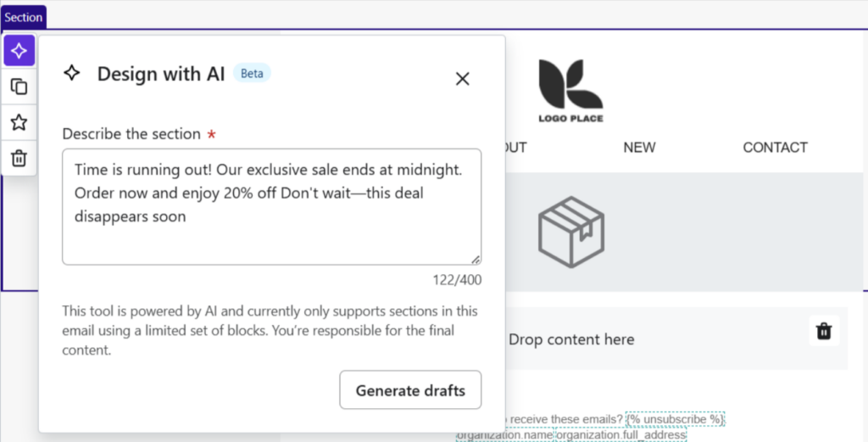This screenshot has width=868, height=442.
Task: Click inside the Describe the section text area
Action: click(272, 207)
